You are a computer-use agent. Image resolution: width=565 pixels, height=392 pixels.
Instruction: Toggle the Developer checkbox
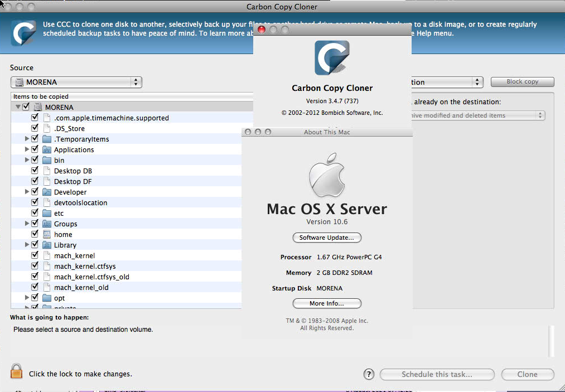pyautogui.click(x=35, y=192)
